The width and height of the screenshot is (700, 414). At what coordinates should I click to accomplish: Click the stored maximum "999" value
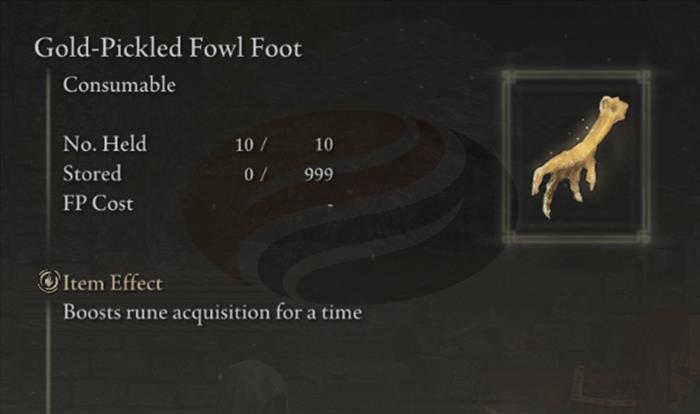coord(320,175)
